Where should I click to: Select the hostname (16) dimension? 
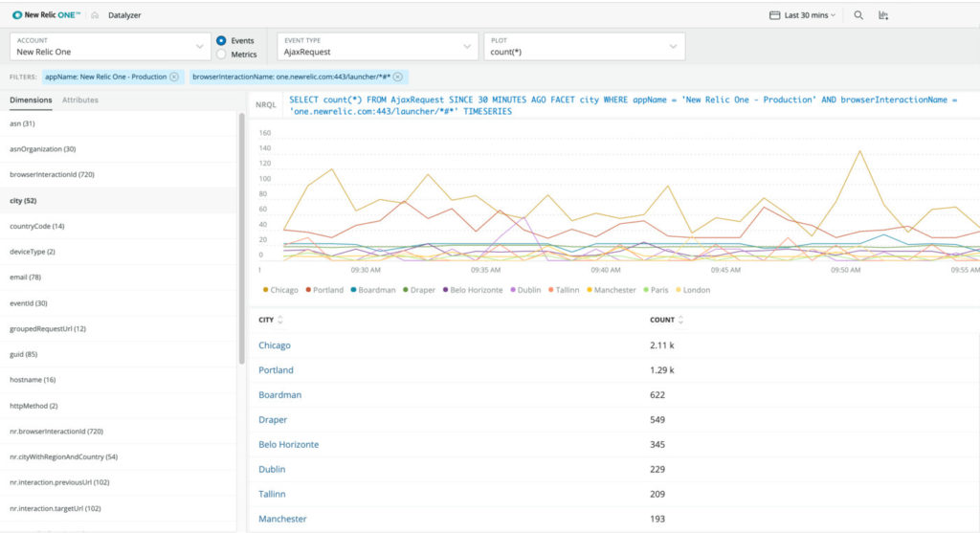coord(119,380)
